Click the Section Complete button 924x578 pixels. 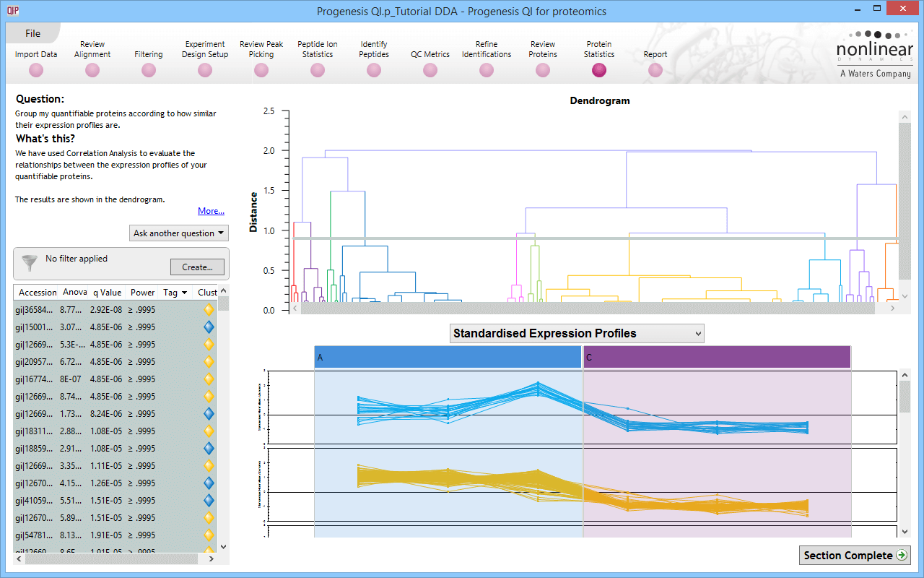(x=855, y=556)
